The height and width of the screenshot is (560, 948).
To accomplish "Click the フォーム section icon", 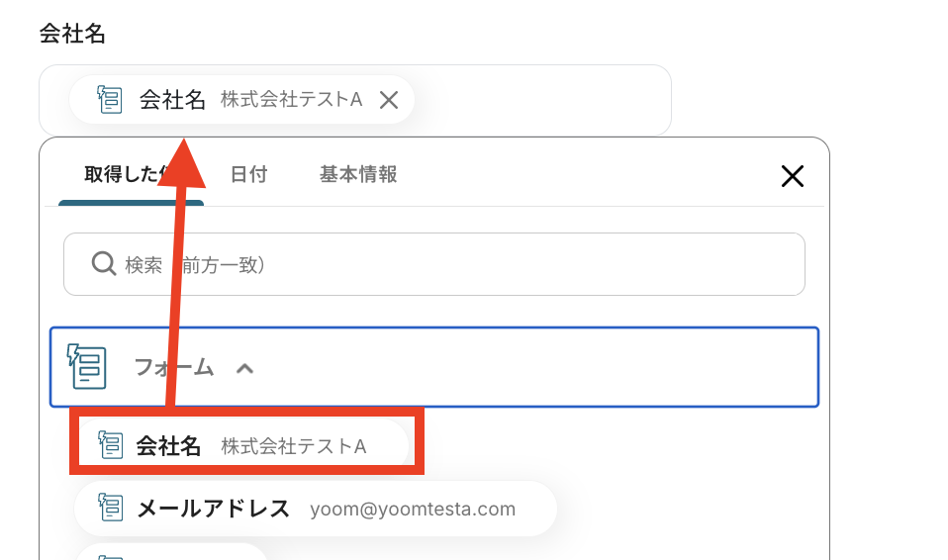I will [x=87, y=367].
